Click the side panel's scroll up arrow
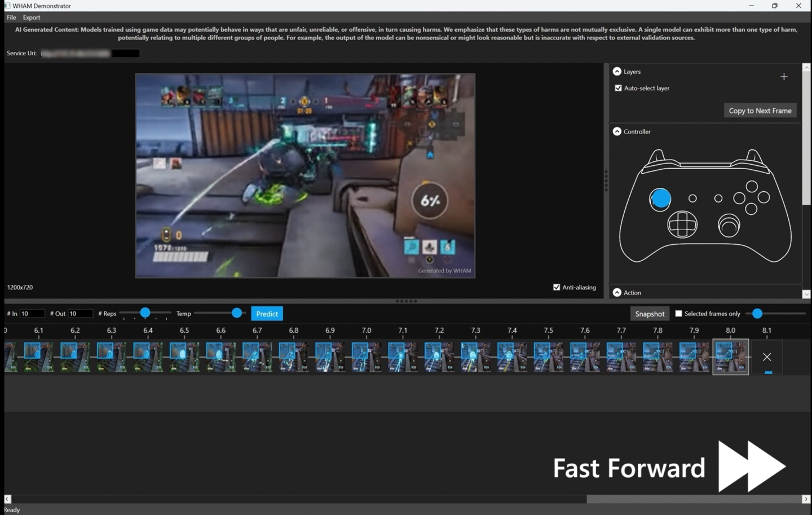Screen dimensions: 812x515 coord(806,67)
